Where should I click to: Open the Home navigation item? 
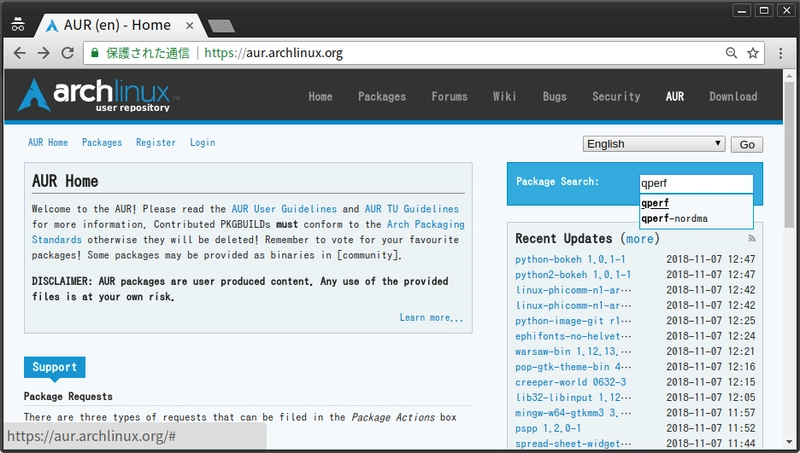(320, 96)
